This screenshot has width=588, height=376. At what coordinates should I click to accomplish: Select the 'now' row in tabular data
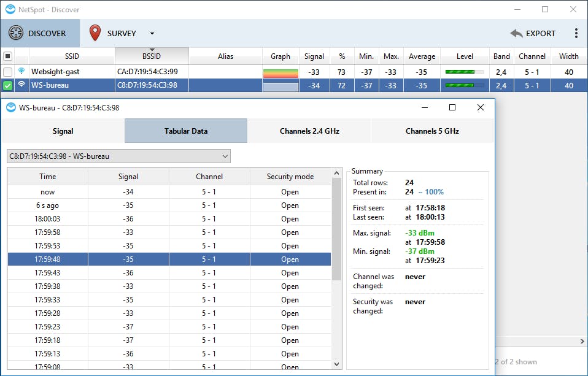point(169,191)
